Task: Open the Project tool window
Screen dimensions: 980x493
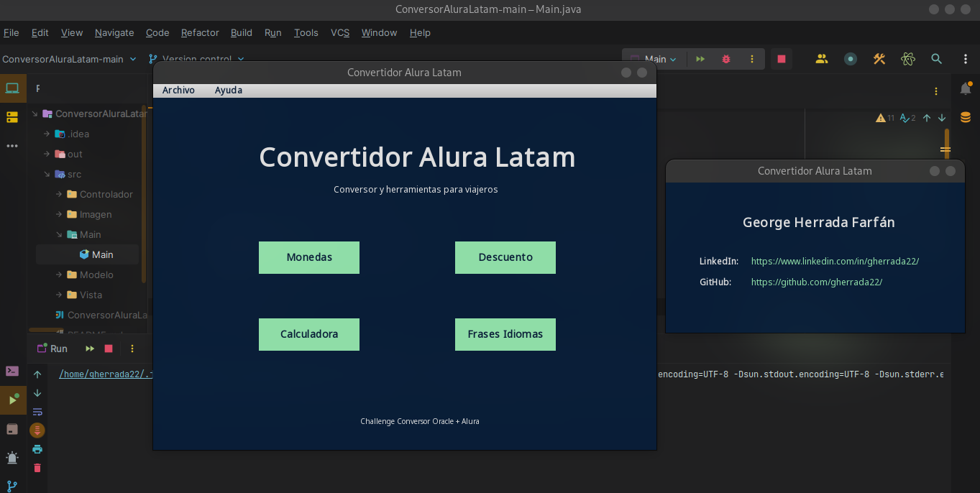Action: coord(11,88)
